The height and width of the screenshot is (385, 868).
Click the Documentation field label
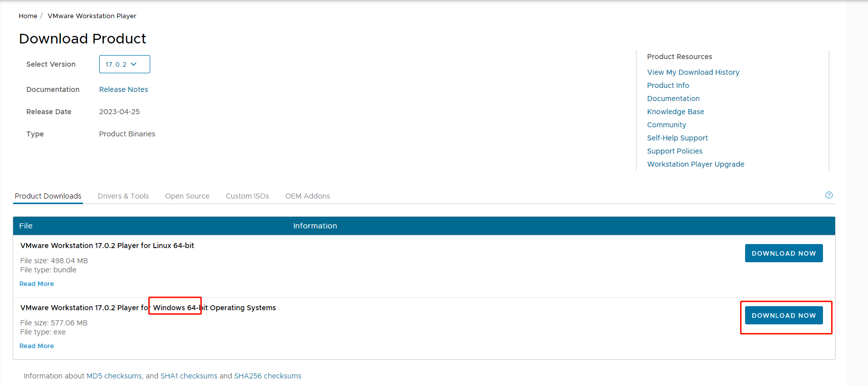pyautogui.click(x=53, y=89)
